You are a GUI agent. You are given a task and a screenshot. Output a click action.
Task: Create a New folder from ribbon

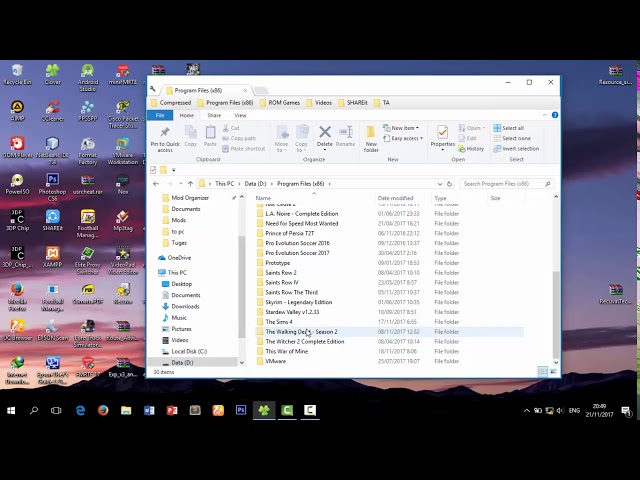tap(371, 139)
